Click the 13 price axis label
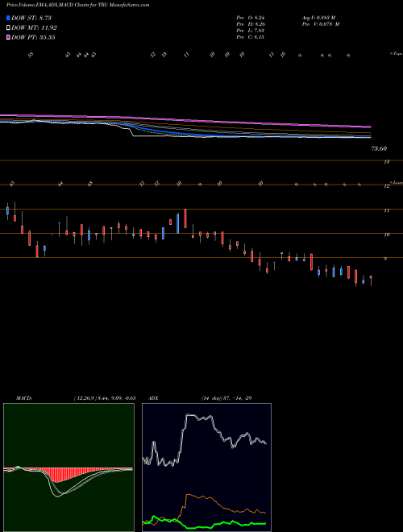 (386, 162)
